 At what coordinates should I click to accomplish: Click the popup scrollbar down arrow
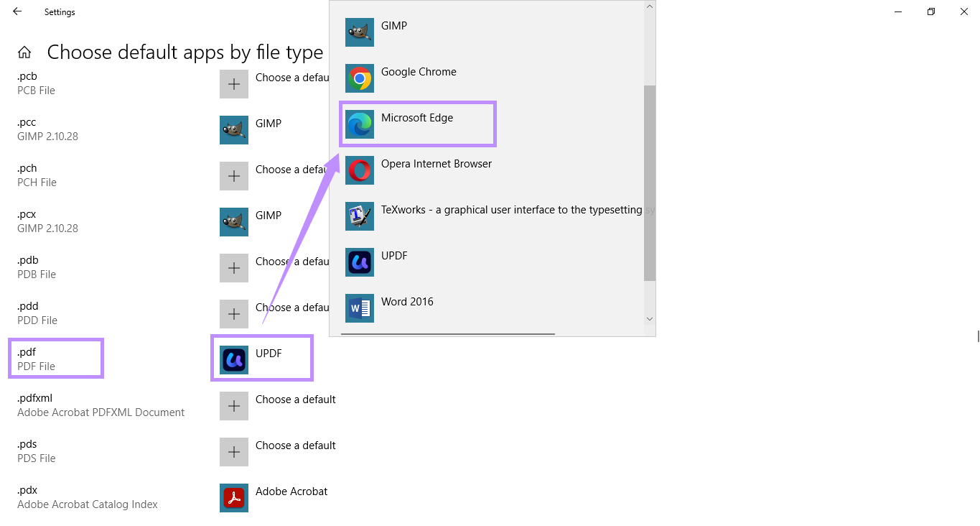point(650,318)
